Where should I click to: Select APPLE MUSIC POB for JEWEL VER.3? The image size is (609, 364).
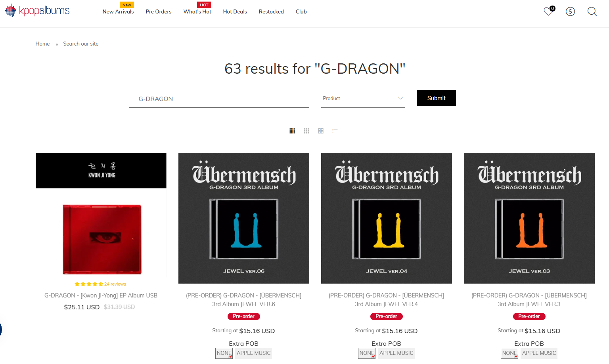[539, 353]
